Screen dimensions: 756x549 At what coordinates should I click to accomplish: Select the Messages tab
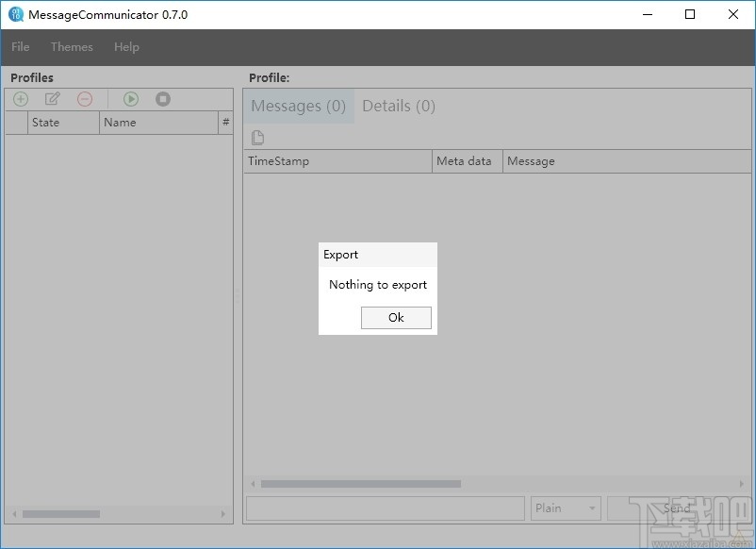pos(297,106)
